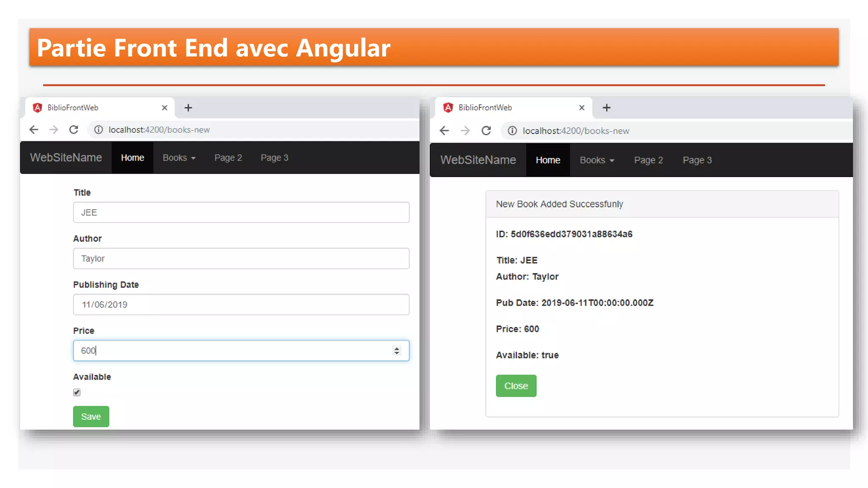Close BiblioFrontWeb tab in left browser
The image size is (868, 488).
tap(164, 108)
